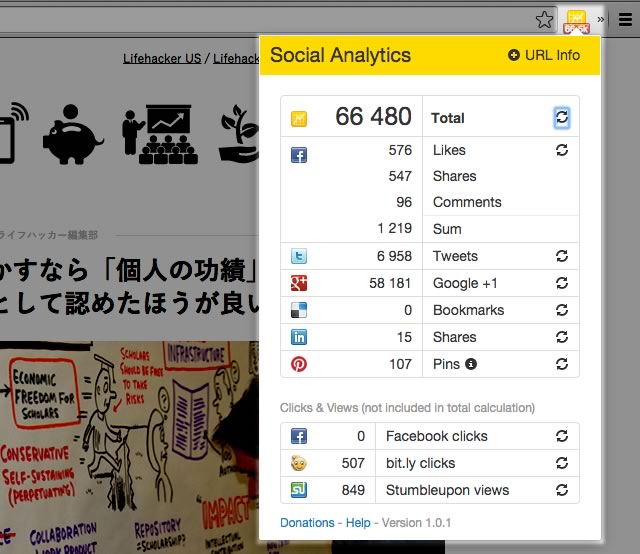Open the Donations link
The height and width of the screenshot is (554, 640).
(307, 523)
